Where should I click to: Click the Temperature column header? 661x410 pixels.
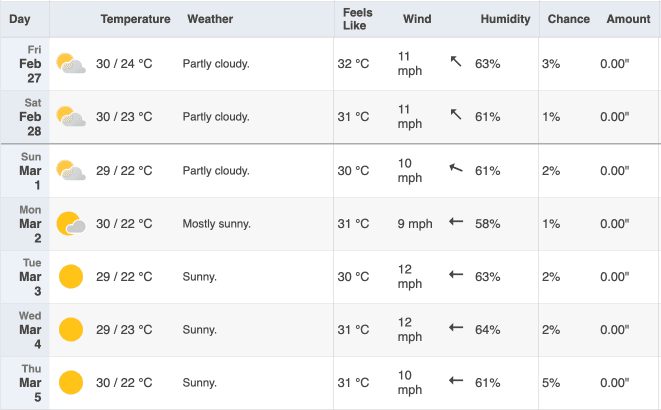pos(135,19)
